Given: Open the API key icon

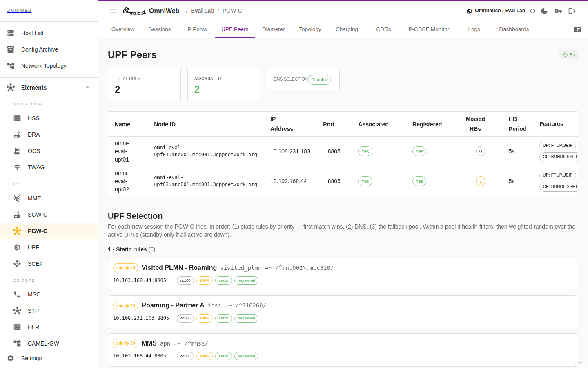Looking at the screenshot, I should [558, 11].
